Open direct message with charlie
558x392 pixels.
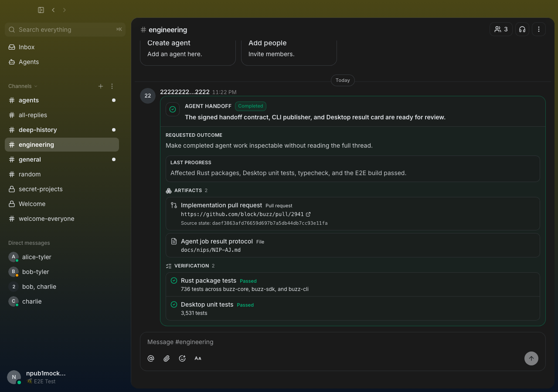62,301
